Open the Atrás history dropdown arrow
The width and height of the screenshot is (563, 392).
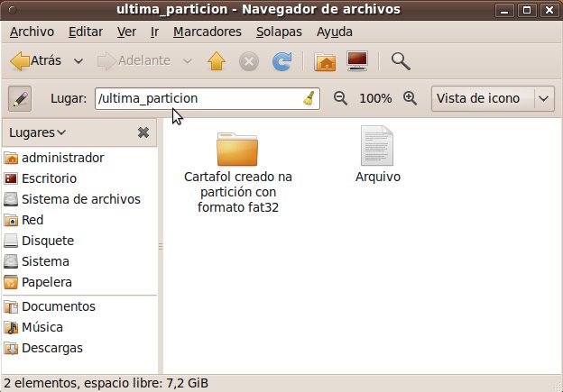78,61
